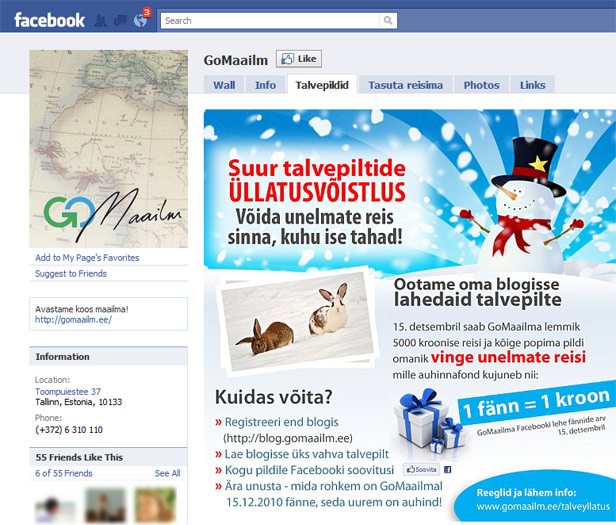Switch to the Photos tab

click(481, 85)
